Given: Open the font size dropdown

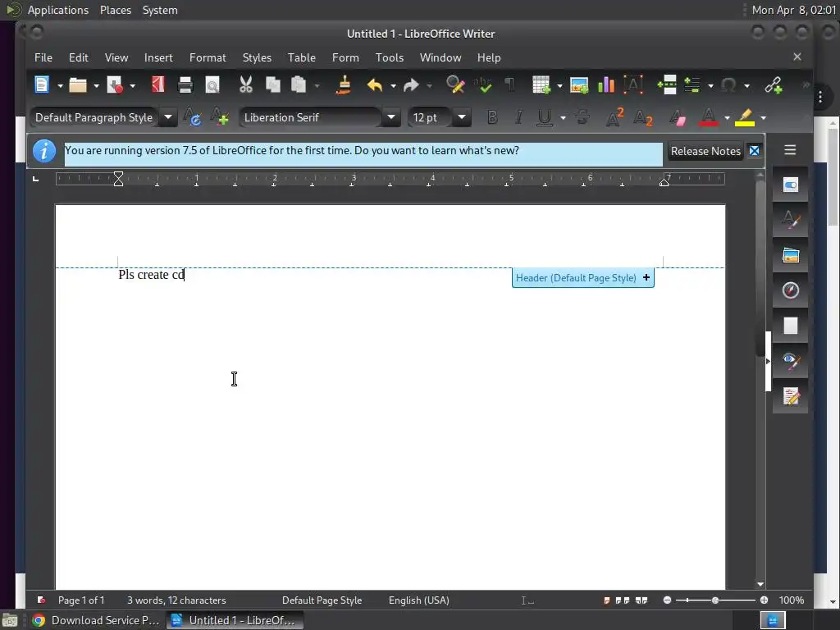Looking at the screenshot, I should click(x=461, y=117).
